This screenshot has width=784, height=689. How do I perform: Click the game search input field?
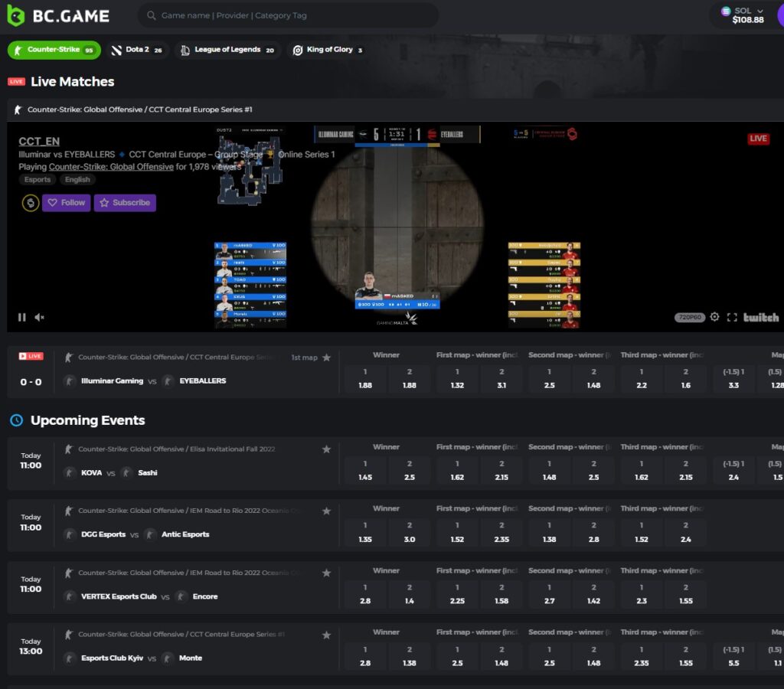click(x=288, y=15)
